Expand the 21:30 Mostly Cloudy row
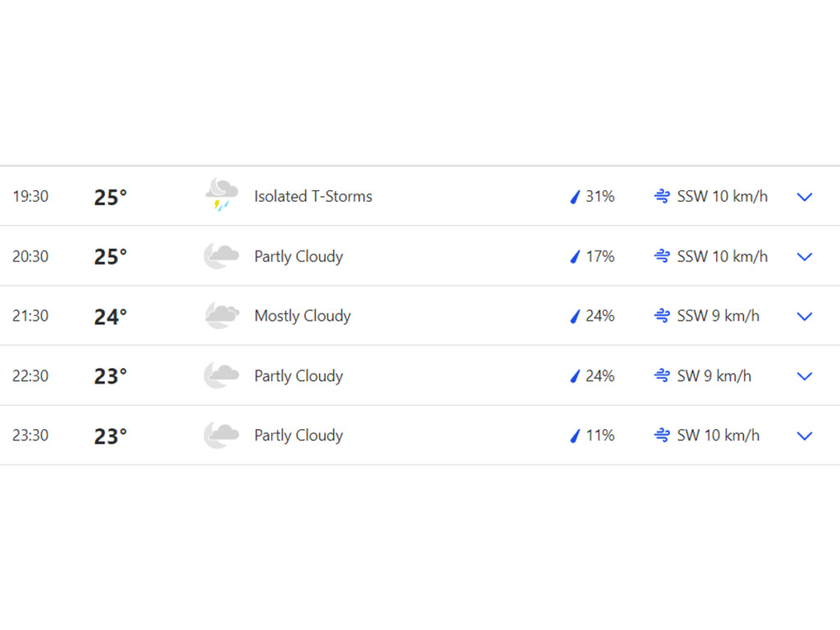840x630 pixels. click(x=805, y=317)
